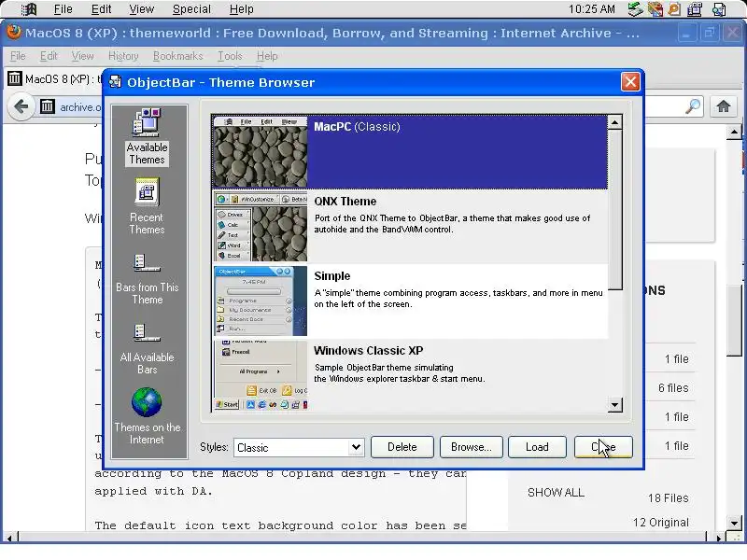Image resolution: width=747 pixels, height=560 pixels.
Task: Select the Simple theme thumbnail
Action: click(x=261, y=301)
